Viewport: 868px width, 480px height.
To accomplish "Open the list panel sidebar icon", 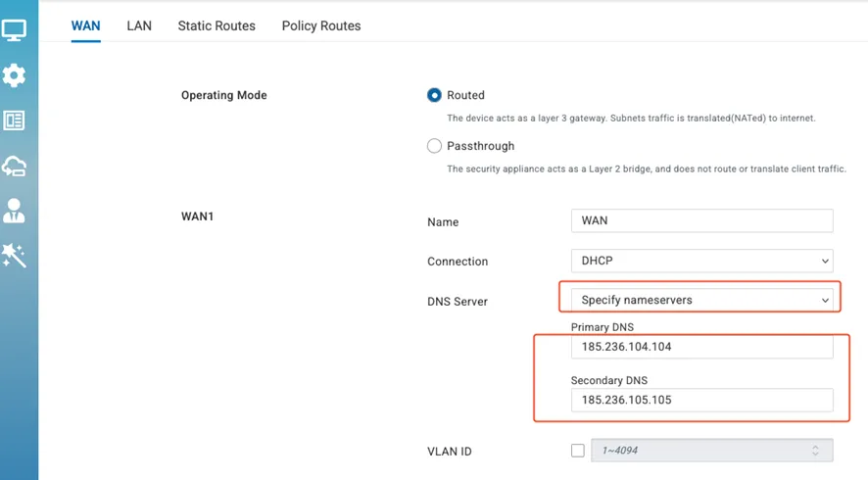I will click(14, 120).
